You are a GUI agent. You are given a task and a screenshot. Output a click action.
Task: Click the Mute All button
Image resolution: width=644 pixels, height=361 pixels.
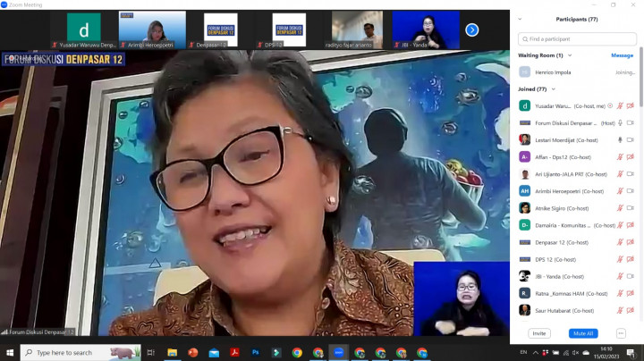(583, 333)
